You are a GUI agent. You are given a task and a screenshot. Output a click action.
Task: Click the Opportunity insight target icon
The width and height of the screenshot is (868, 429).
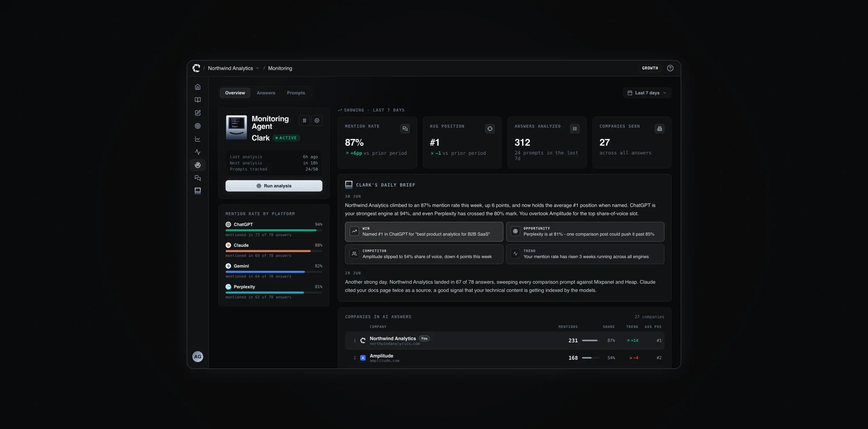(x=515, y=231)
